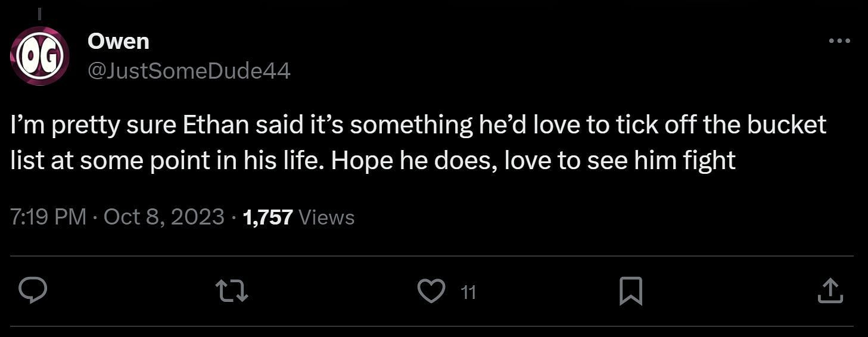This screenshot has width=868, height=337.
Task: Share the tweet via the upload arrow icon
Action: (x=830, y=291)
